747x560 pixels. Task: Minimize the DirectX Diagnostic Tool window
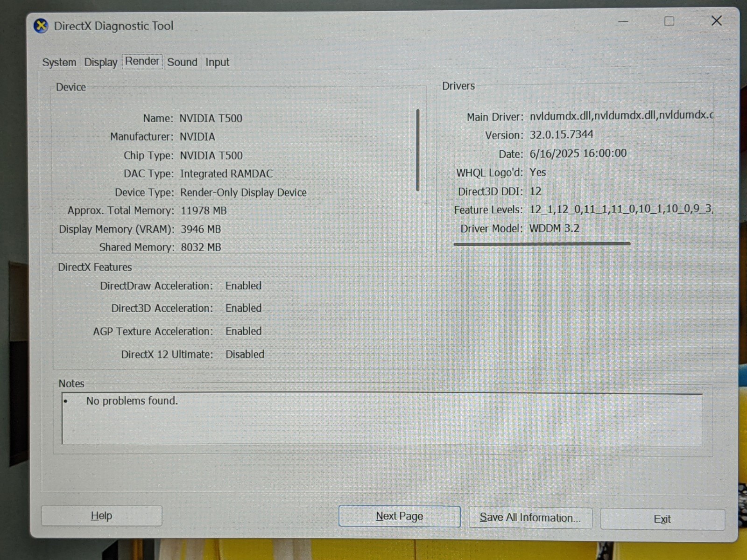point(623,21)
